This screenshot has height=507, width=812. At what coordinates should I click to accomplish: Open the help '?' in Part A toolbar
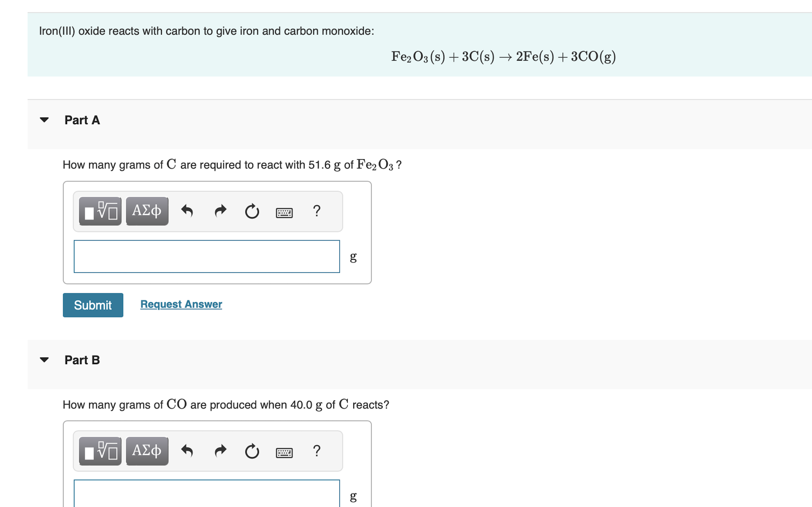click(316, 211)
